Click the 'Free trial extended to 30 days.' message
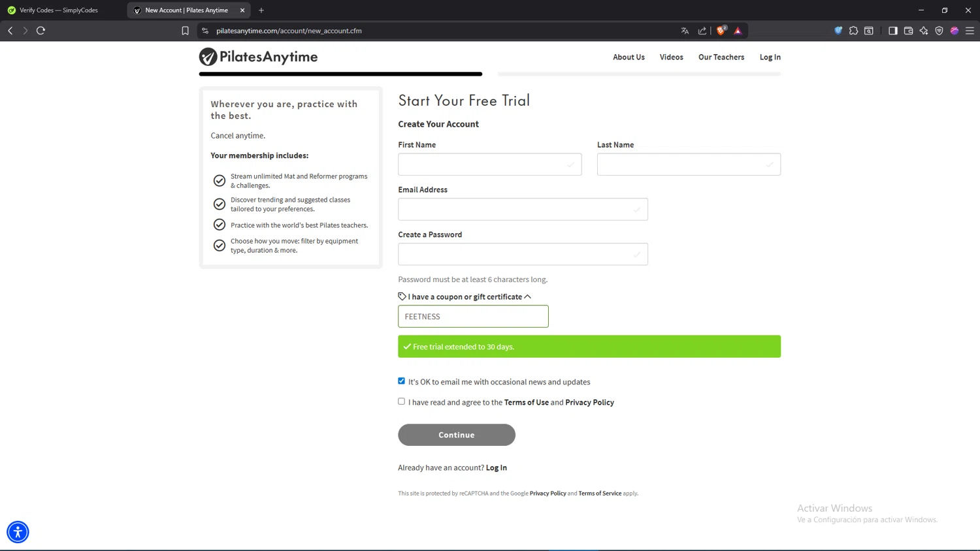Image resolution: width=980 pixels, height=551 pixels. coord(589,347)
